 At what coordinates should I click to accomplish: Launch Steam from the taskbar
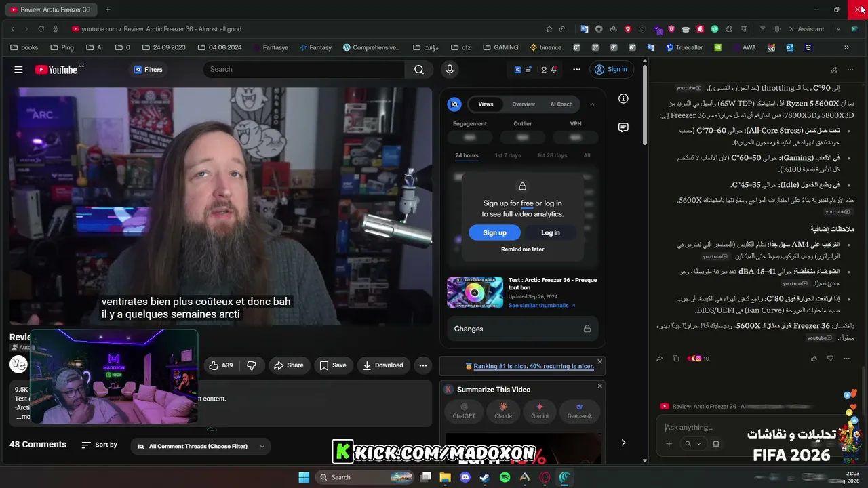(x=485, y=477)
